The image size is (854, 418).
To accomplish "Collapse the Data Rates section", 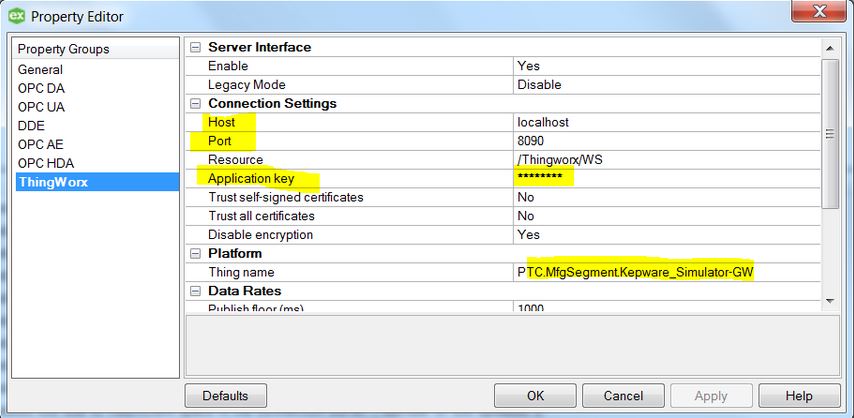I will coord(194,291).
